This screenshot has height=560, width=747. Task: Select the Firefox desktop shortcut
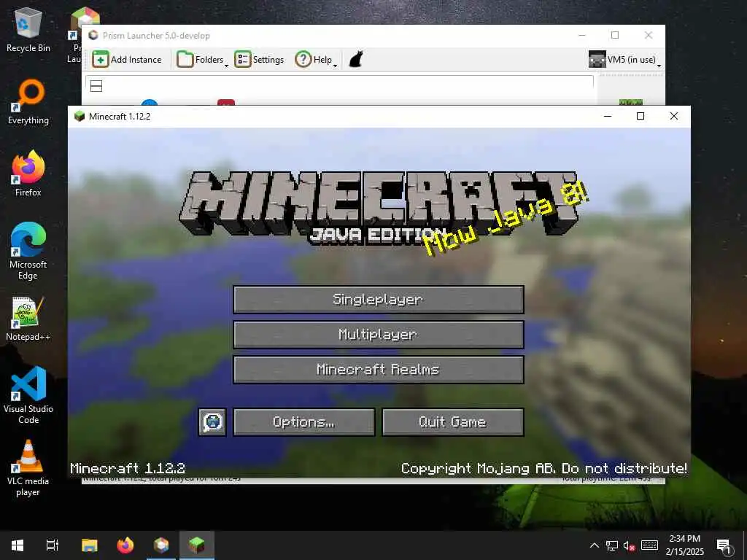[28, 174]
